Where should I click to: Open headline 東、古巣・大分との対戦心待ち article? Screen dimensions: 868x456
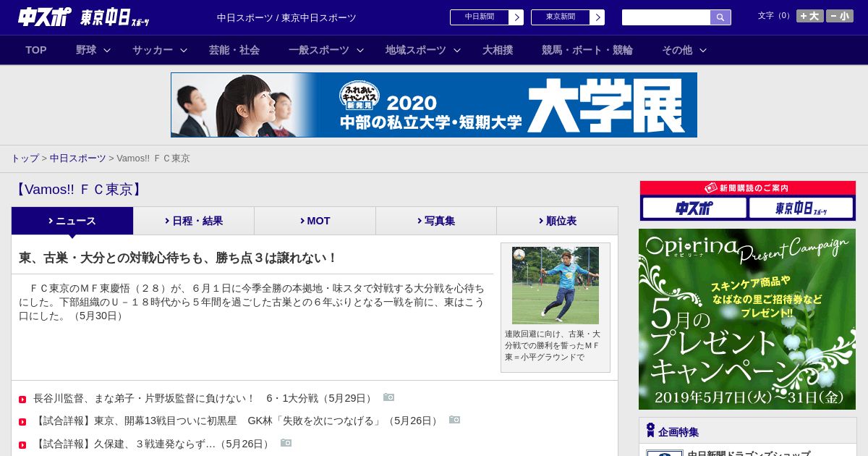click(x=178, y=258)
